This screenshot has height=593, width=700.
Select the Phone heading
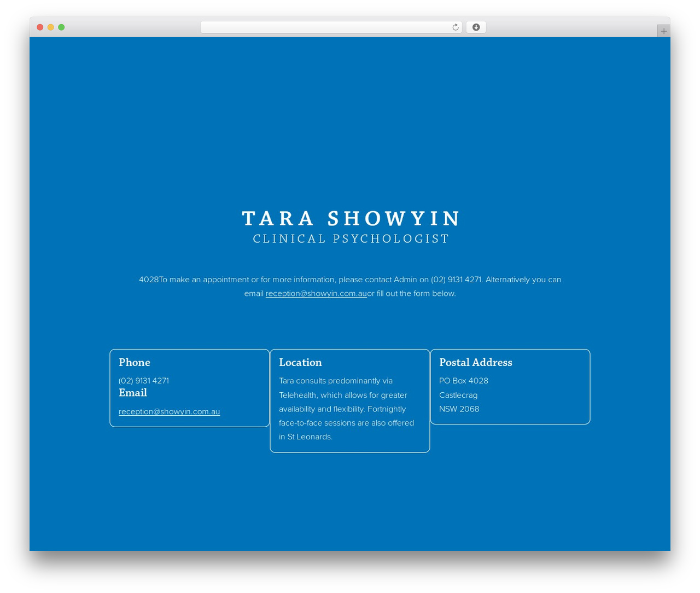tap(135, 362)
